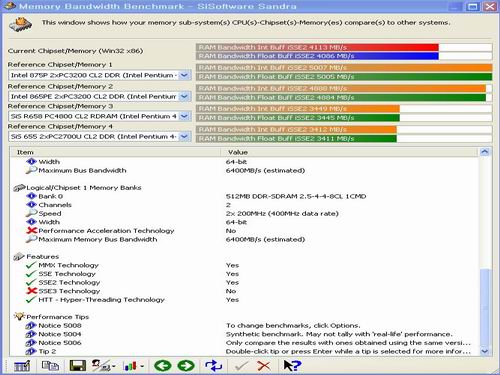This screenshot has height=375, width=500.
Task: Select the Speed row
Action: click(245, 213)
